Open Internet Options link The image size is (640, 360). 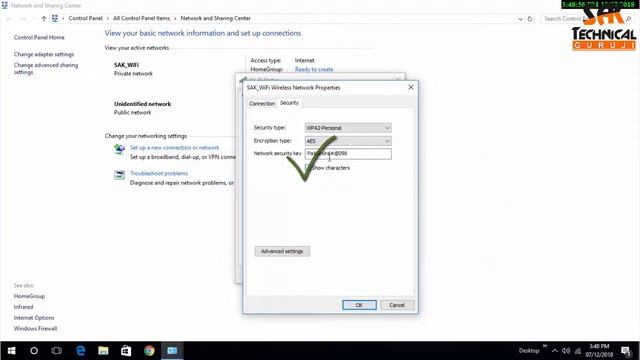[x=34, y=318]
